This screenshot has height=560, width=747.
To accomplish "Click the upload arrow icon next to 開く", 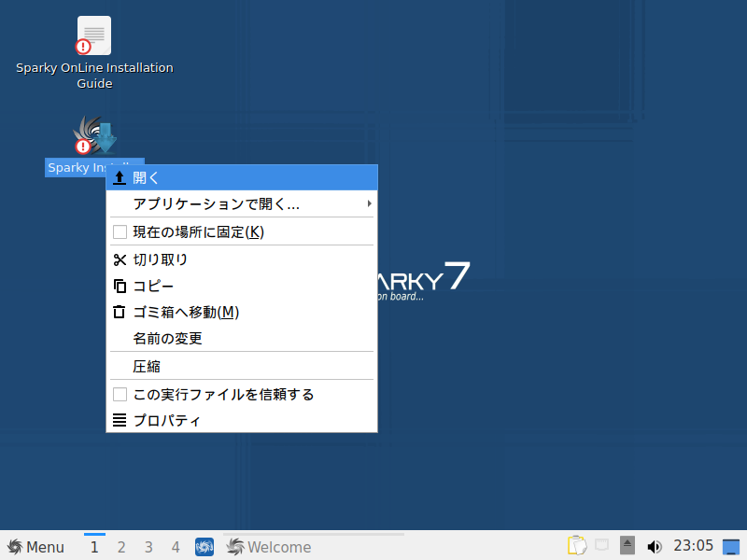I will [120, 177].
